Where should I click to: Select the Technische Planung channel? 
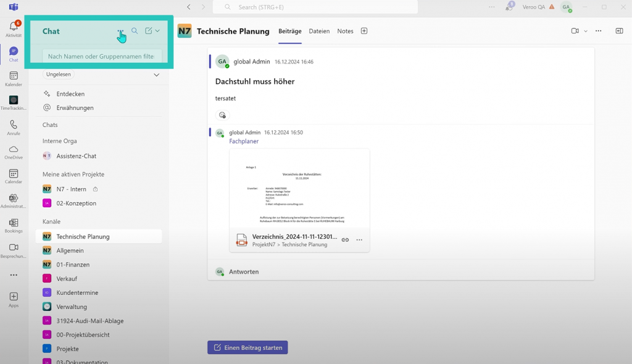tap(99, 237)
